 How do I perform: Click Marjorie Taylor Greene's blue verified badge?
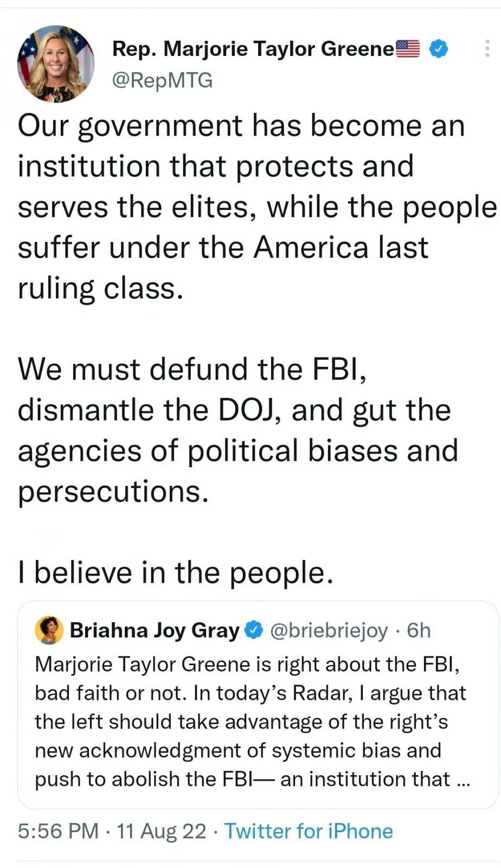(x=438, y=49)
